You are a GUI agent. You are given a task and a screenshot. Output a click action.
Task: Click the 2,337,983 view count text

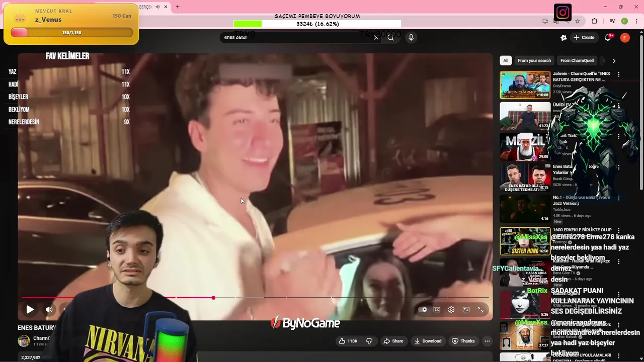coord(30,357)
